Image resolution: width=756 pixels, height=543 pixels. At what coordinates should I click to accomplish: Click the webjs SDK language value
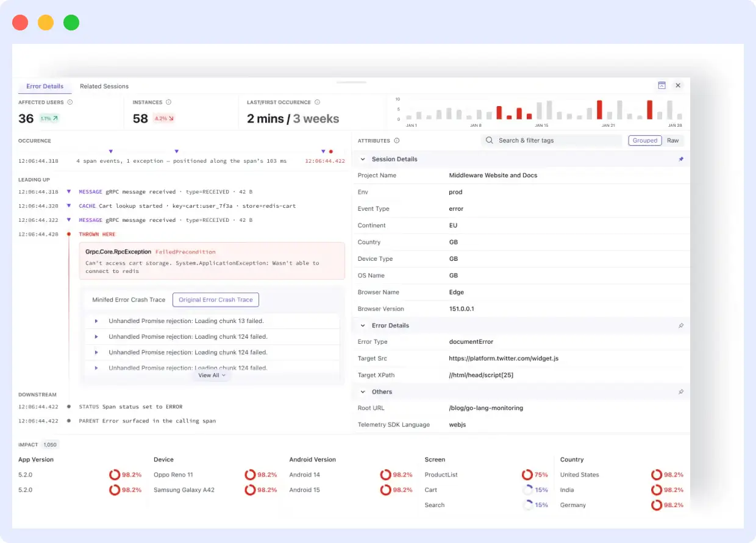pos(458,425)
